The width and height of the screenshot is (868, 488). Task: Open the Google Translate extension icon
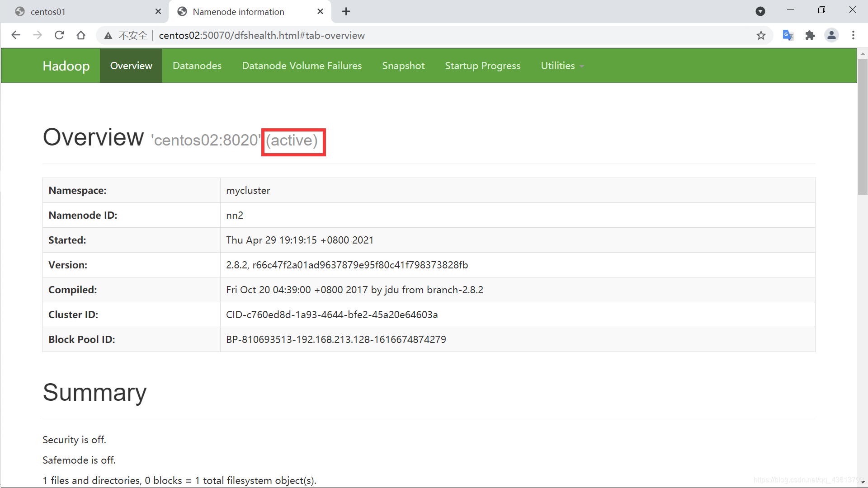[x=788, y=35]
